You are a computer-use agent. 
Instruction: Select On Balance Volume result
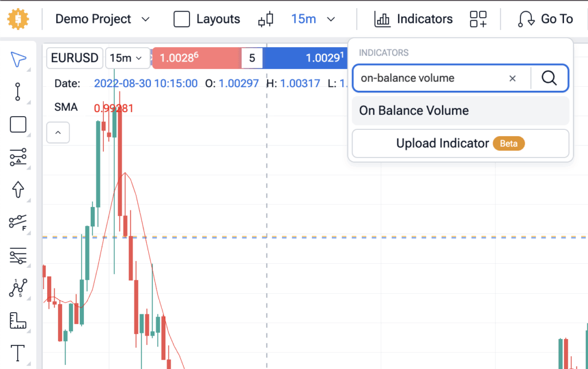coord(461,111)
